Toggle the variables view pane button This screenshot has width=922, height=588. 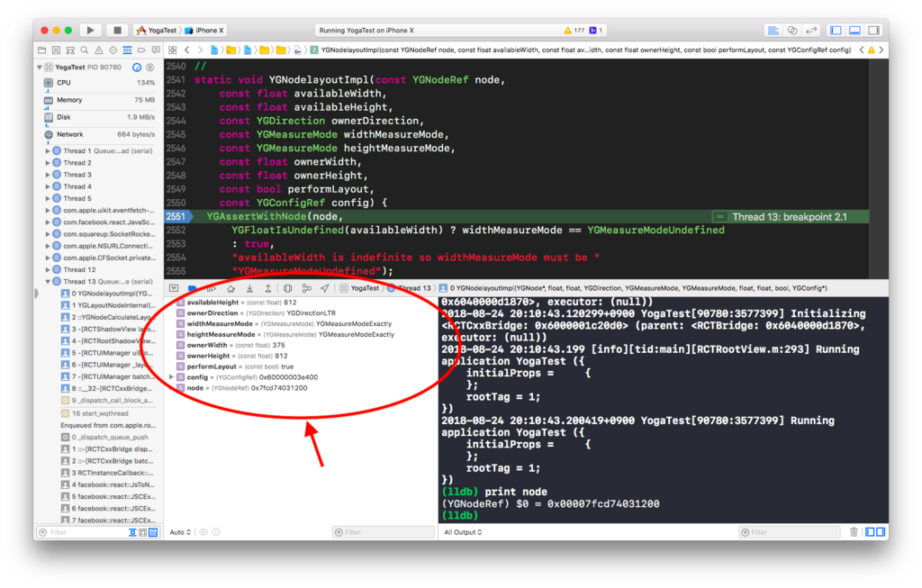click(x=870, y=532)
